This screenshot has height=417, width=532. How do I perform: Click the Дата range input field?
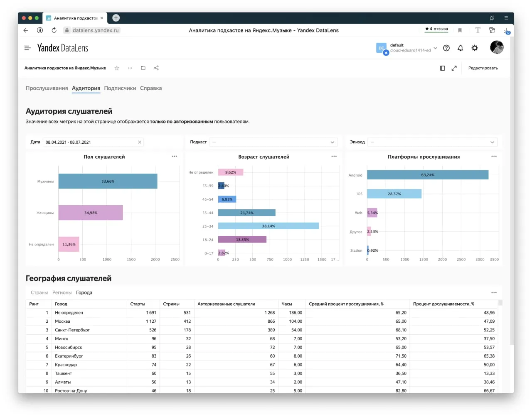[x=93, y=142]
